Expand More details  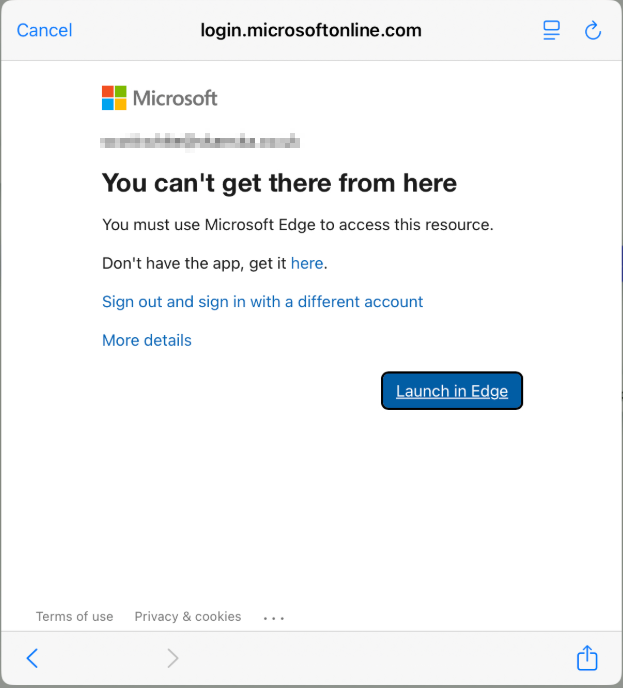coord(146,340)
